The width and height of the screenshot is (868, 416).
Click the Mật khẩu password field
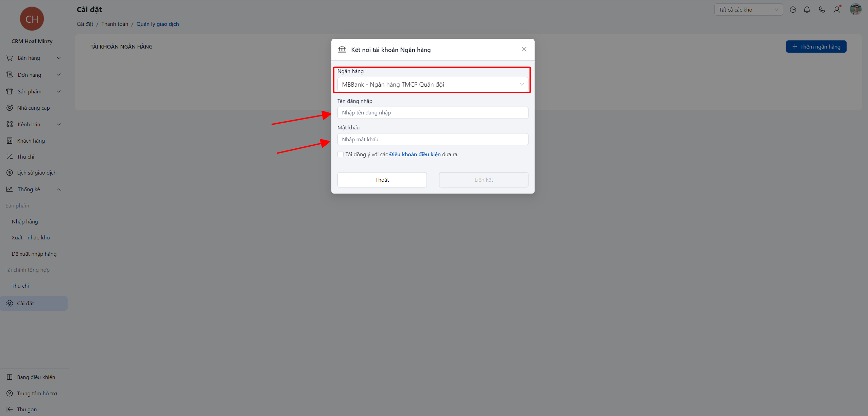[x=432, y=139]
